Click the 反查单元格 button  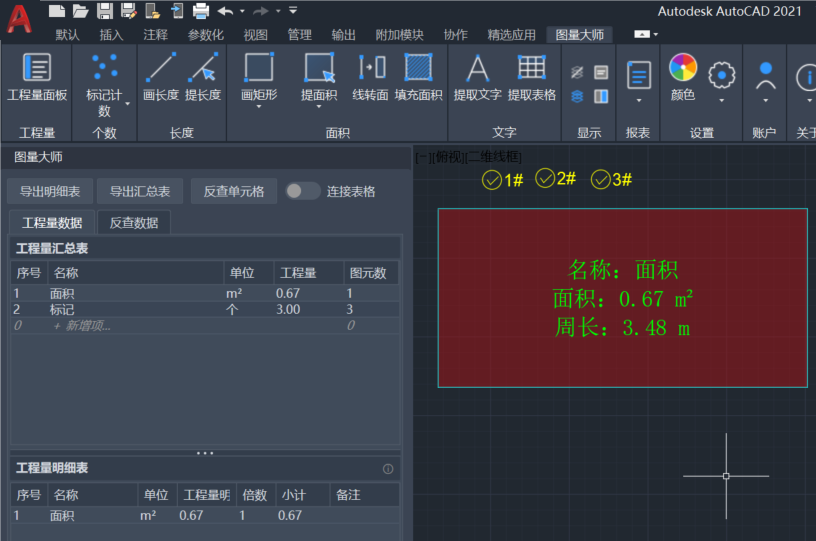coord(234,191)
